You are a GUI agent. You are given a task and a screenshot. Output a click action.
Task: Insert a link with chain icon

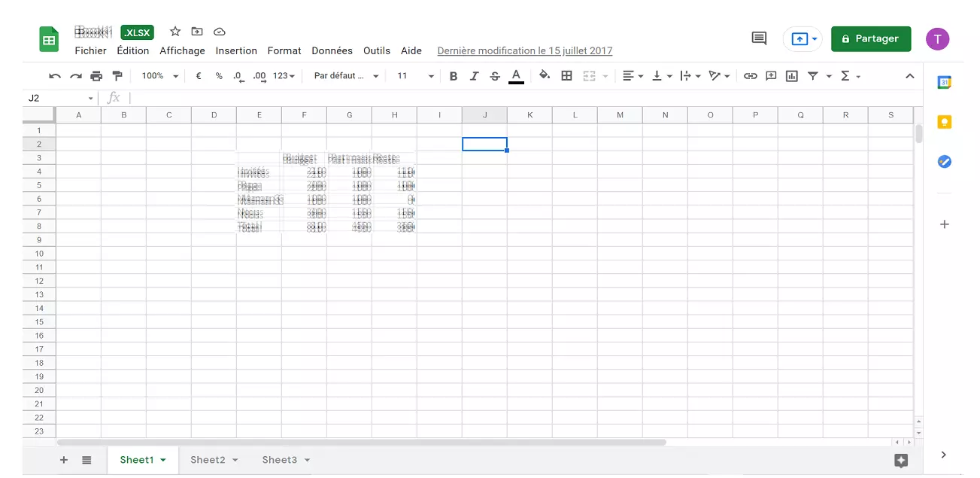751,76
